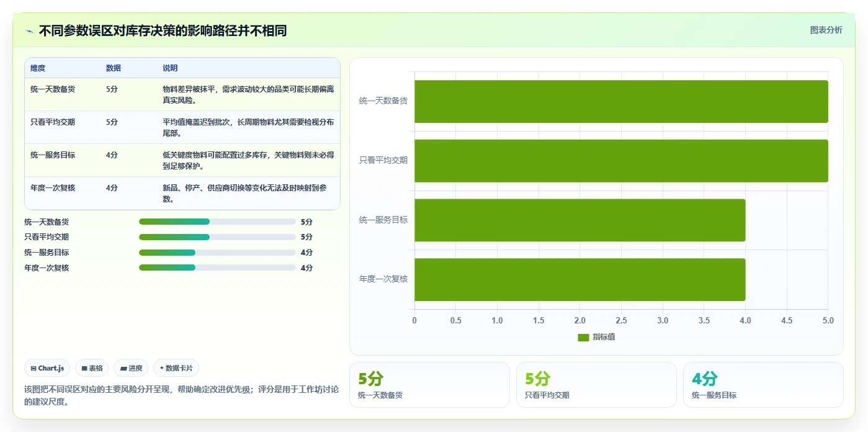Click progress label 只看平均交期
Image resolution: width=868 pixels, height=432 pixels.
[x=47, y=237]
